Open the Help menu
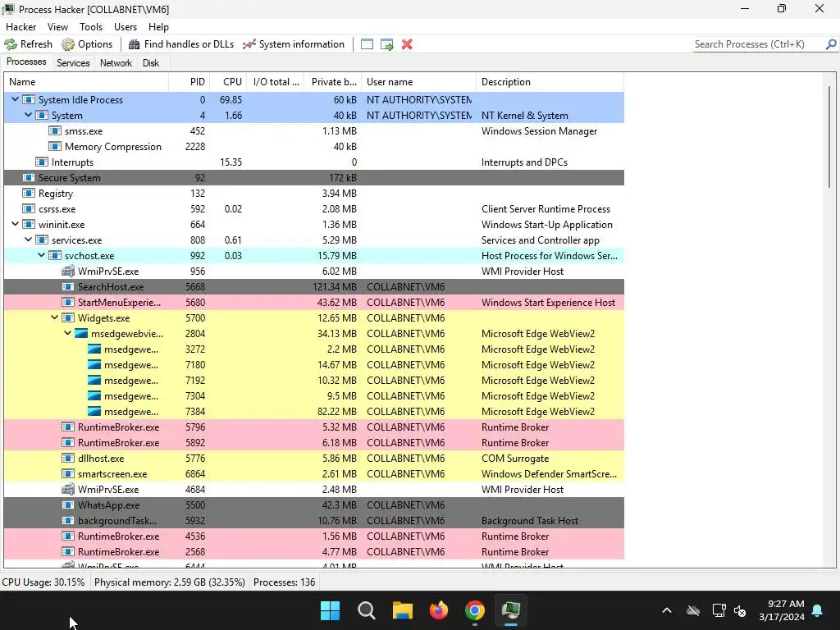The width and height of the screenshot is (840, 630). click(158, 27)
